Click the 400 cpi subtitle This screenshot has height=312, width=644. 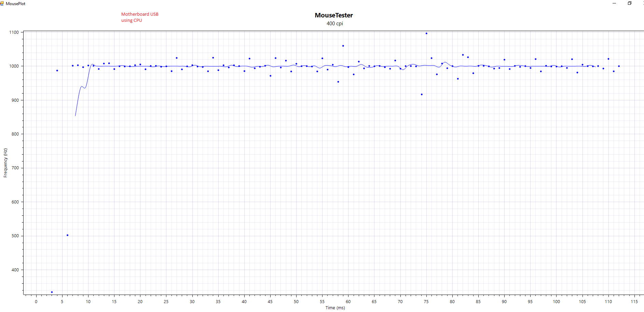point(334,24)
